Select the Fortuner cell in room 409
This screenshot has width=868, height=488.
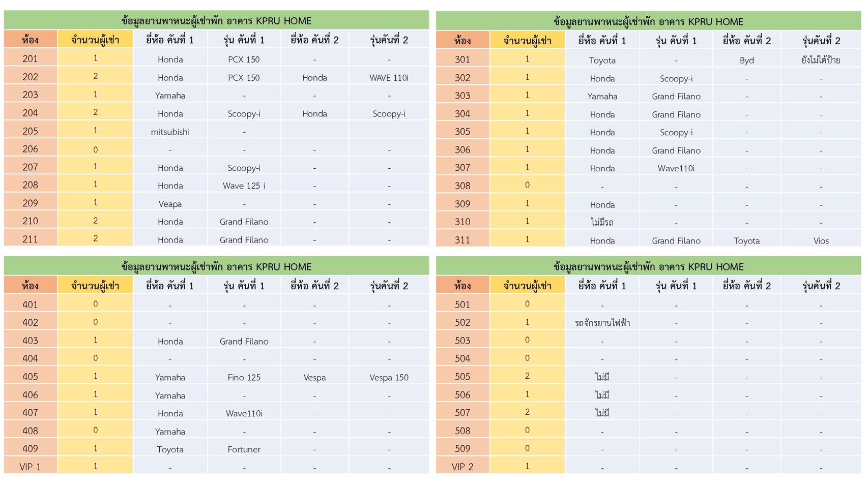point(244,449)
